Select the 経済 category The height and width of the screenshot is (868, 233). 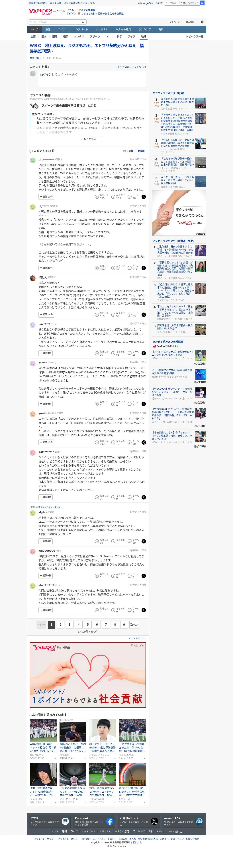point(66,36)
